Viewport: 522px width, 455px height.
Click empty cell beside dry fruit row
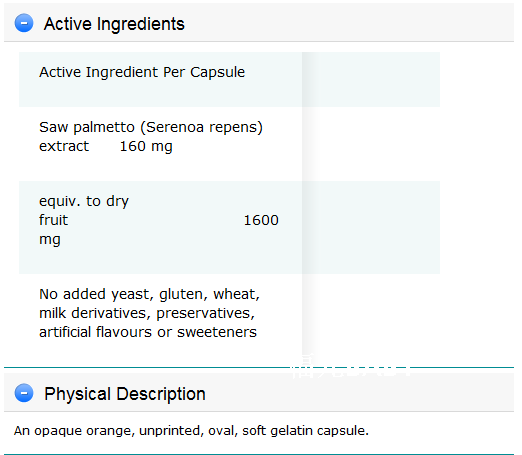coord(371,227)
